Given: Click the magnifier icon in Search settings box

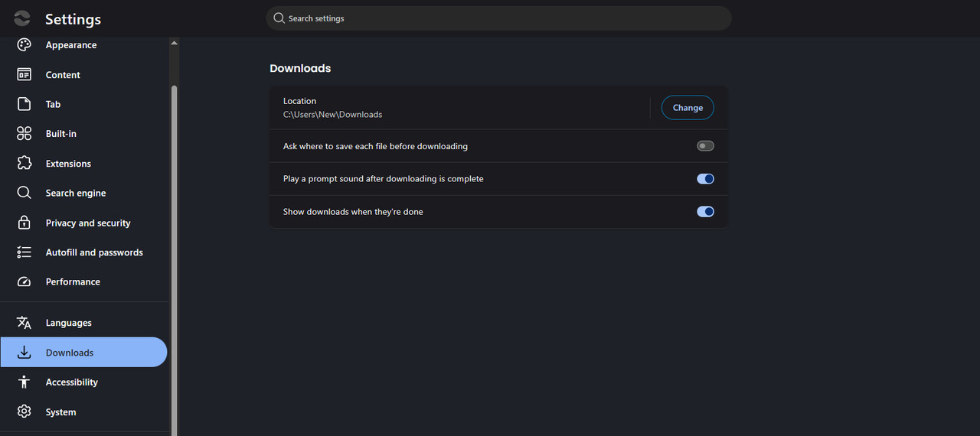Looking at the screenshot, I should tap(279, 18).
